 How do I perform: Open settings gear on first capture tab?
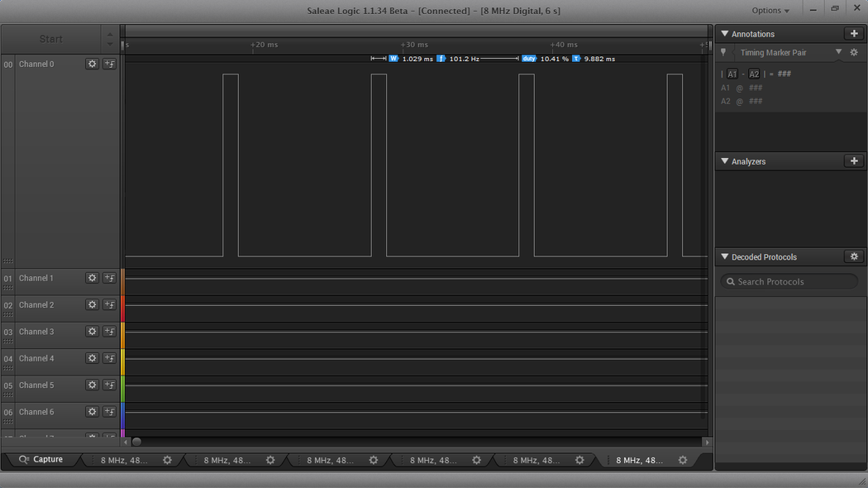(x=167, y=460)
